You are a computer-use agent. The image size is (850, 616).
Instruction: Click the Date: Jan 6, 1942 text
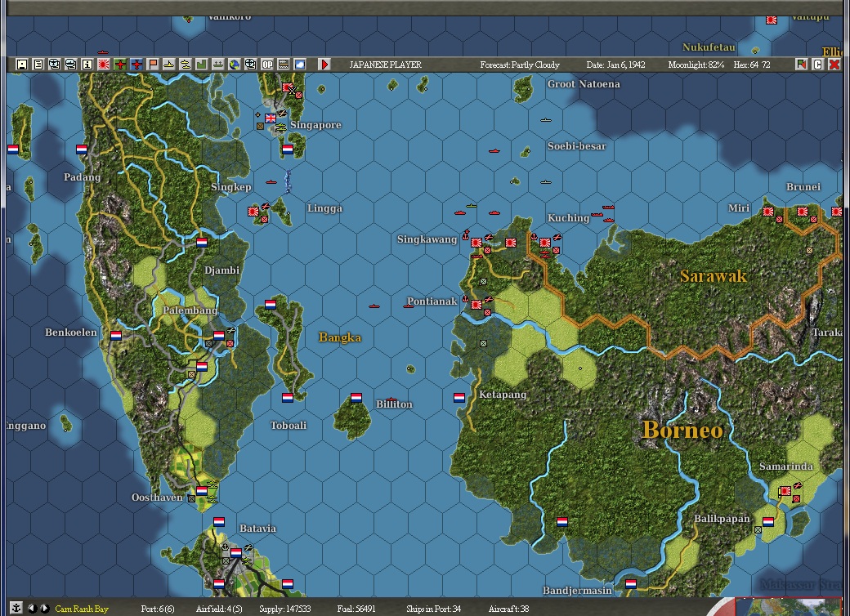click(615, 65)
